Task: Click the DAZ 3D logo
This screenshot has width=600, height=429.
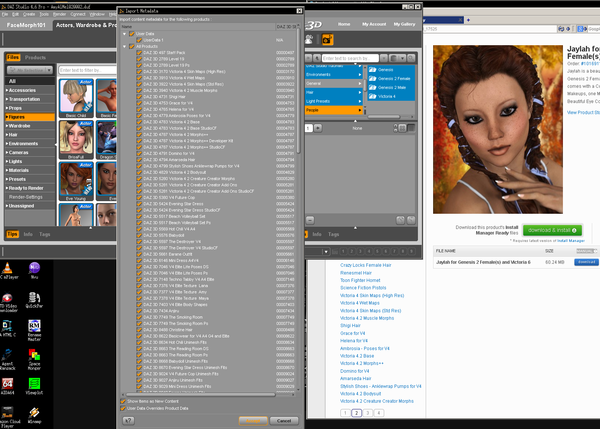Action: point(314,25)
